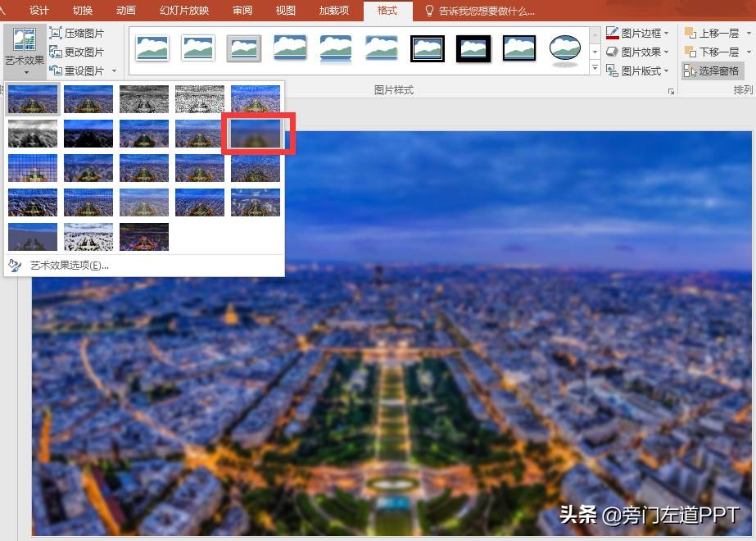The height and width of the screenshot is (541, 756).
Task: Select the second effect in third row
Action: point(88,168)
